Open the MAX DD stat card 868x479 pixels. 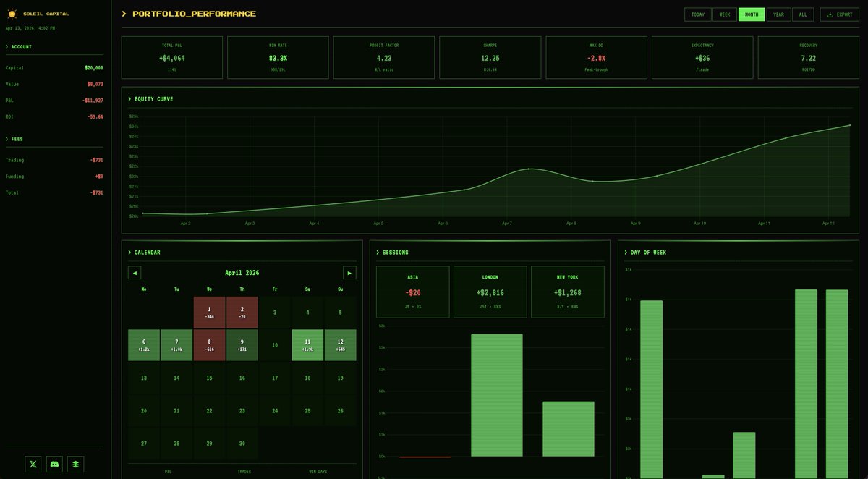point(596,57)
